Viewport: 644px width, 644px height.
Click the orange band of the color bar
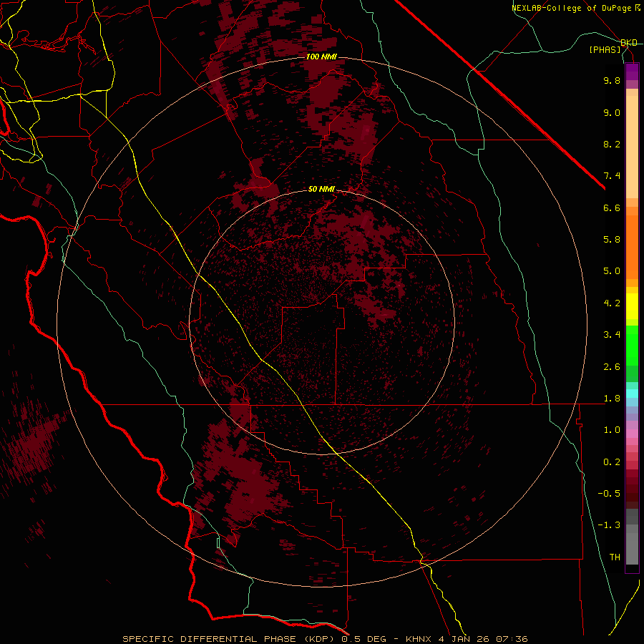(632, 248)
